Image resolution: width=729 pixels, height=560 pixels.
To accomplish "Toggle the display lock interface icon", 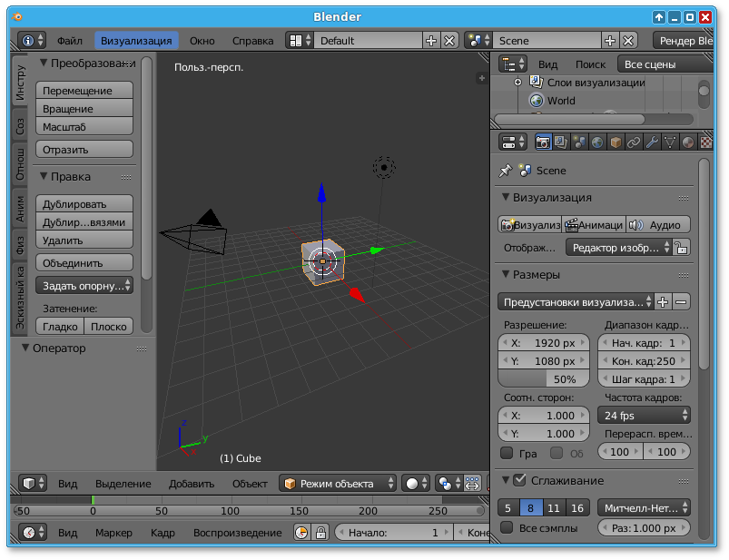I will click(682, 248).
